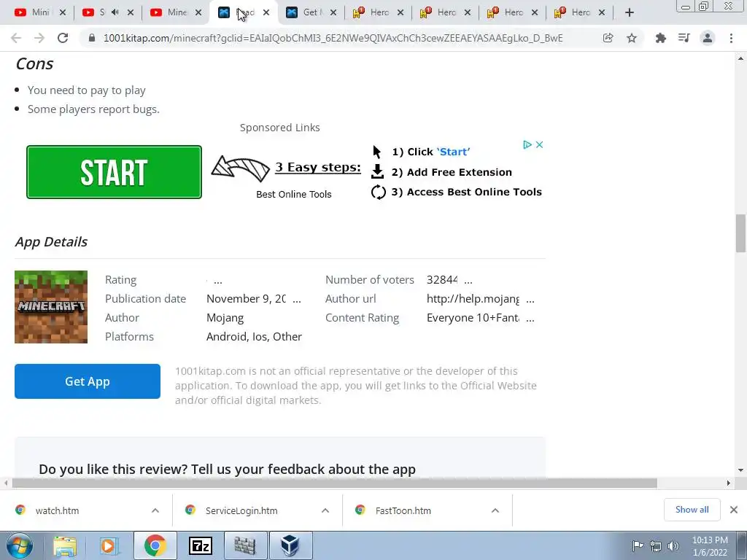Open the brick wall firewall taskbar icon
This screenshot has width=747, height=560.
click(245, 545)
